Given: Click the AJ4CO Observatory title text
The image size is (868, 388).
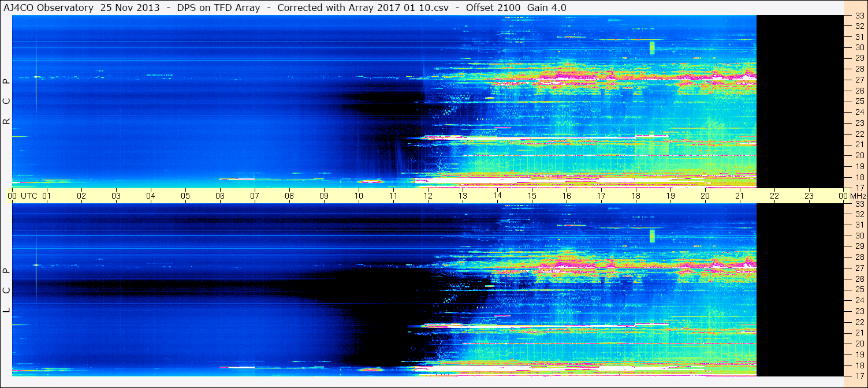Looking at the screenshot, I should pyautogui.click(x=49, y=8).
